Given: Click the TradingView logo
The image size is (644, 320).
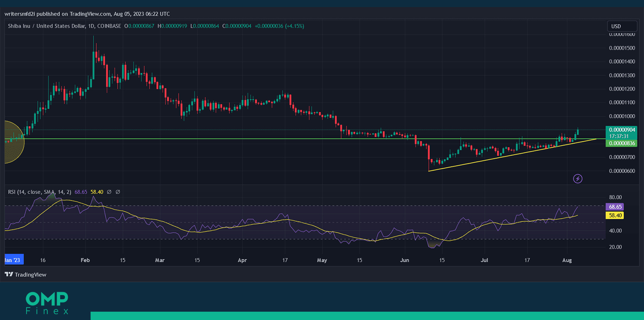Looking at the screenshot, I should (25, 275).
